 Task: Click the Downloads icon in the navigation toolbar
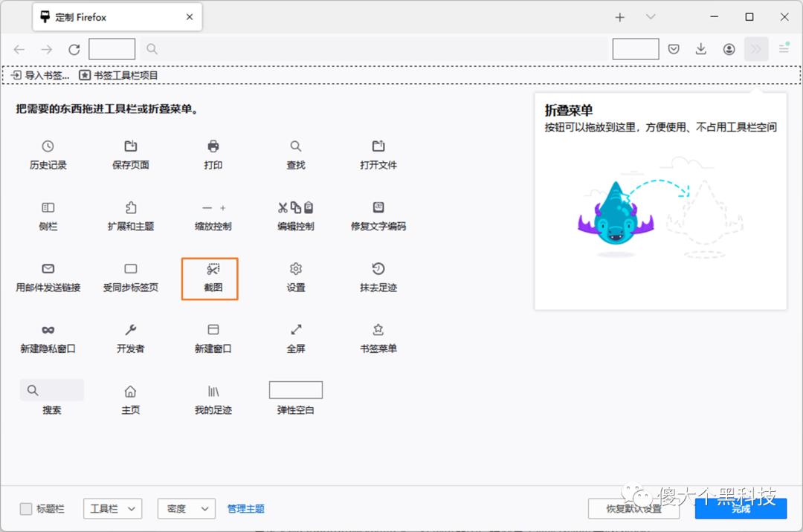point(700,48)
